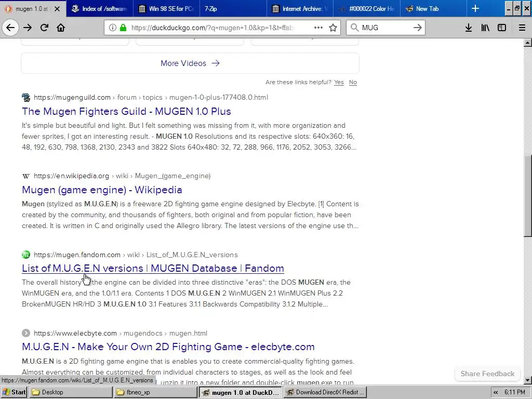Click the mugen.fandom.com favicon
This screenshot has width=532, height=399.
(x=26, y=255)
